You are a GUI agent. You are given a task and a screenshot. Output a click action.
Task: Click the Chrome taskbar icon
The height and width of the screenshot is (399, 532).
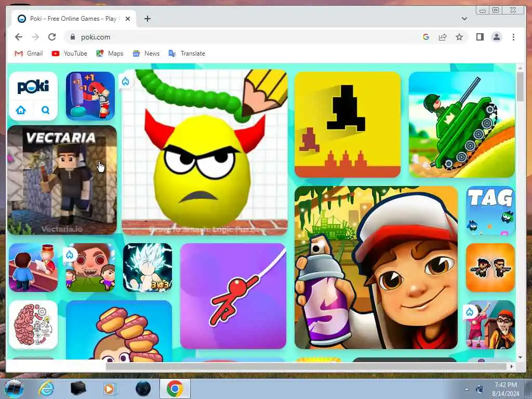click(x=175, y=389)
